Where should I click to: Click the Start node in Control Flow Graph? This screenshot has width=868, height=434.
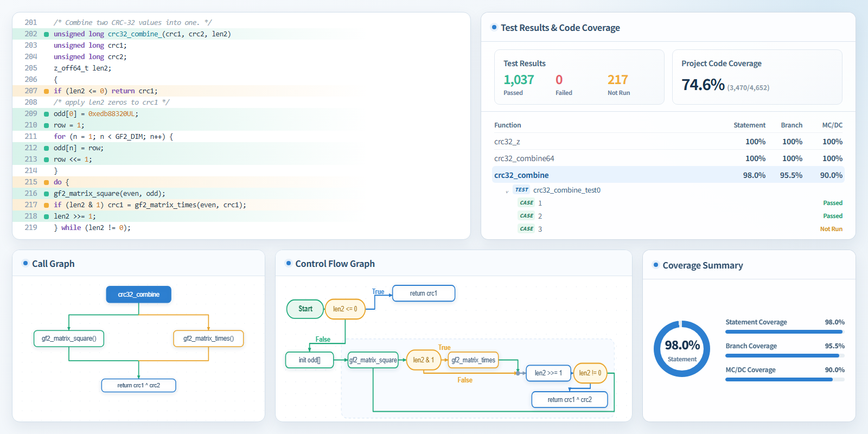click(305, 309)
